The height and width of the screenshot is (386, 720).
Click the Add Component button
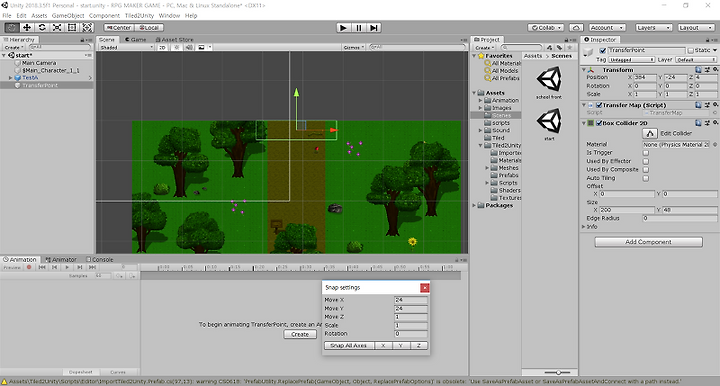[x=648, y=242]
